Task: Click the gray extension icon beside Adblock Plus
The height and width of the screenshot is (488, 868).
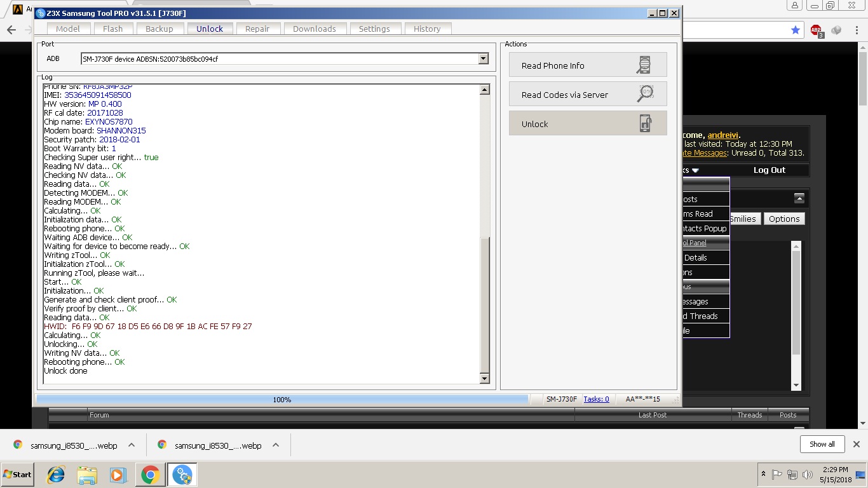Action: [836, 30]
